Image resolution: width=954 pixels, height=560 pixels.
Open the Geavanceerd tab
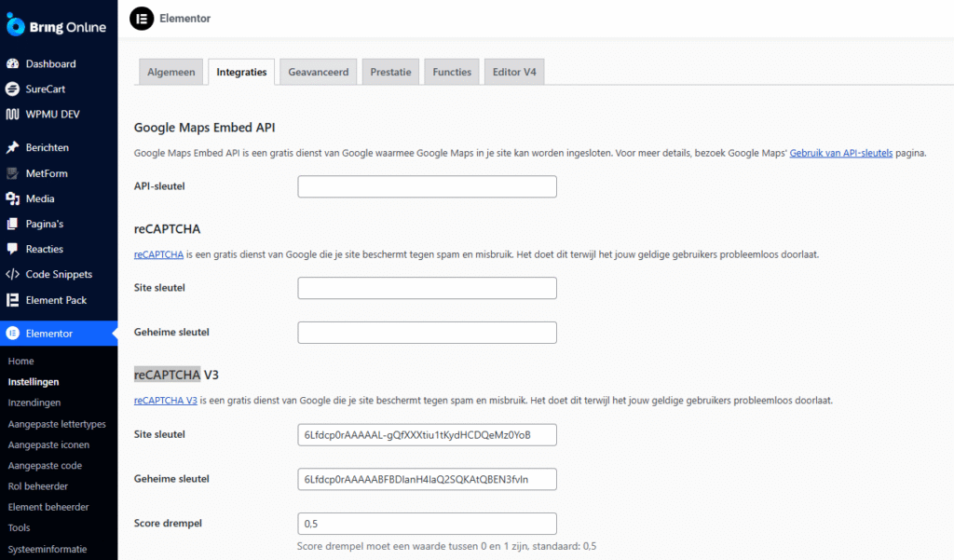318,72
